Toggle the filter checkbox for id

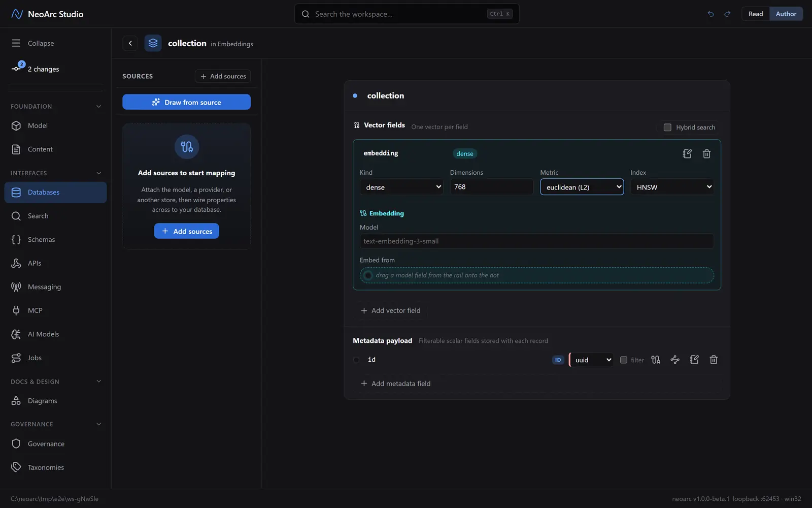(624, 360)
